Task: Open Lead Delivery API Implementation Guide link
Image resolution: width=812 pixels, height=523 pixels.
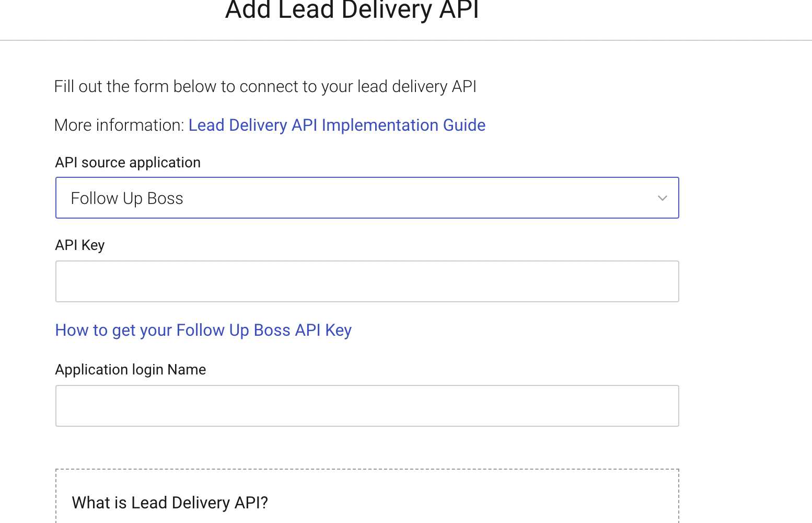Action: (337, 126)
